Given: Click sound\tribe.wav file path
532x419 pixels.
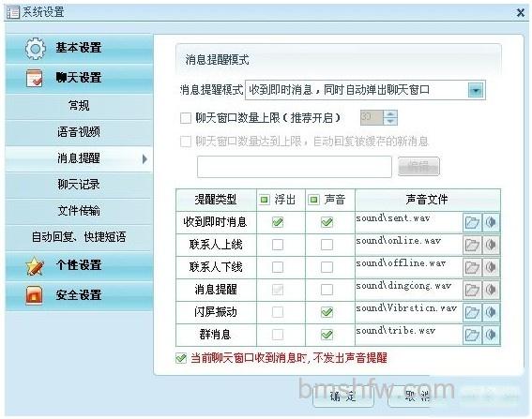Looking at the screenshot, I should pyautogui.click(x=395, y=331).
